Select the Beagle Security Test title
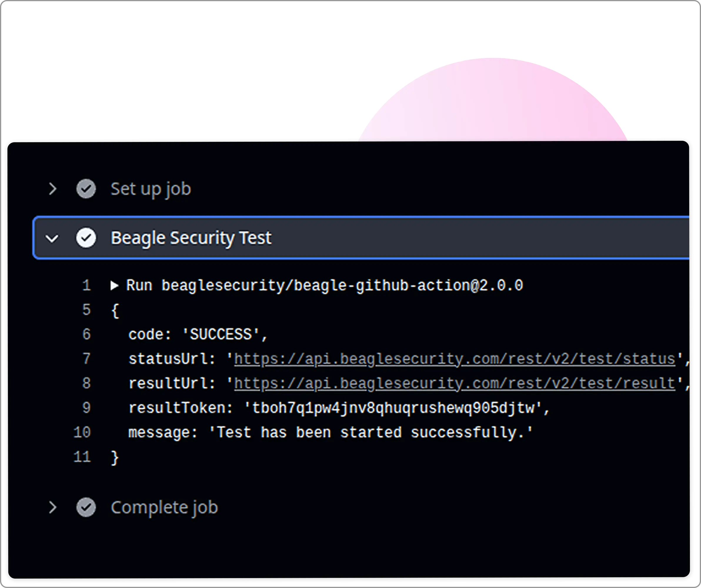The image size is (701, 588). point(191,238)
